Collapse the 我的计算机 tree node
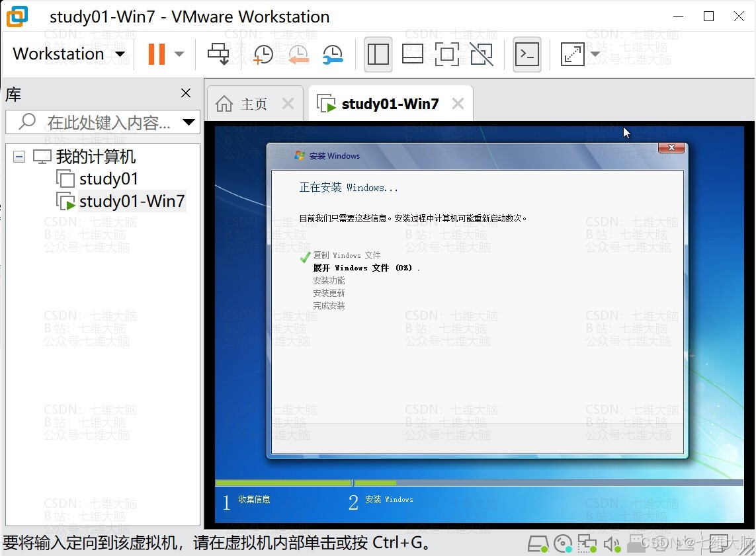This screenshot has height=556, width=756. pyautogui.click(x=19, y=157)
